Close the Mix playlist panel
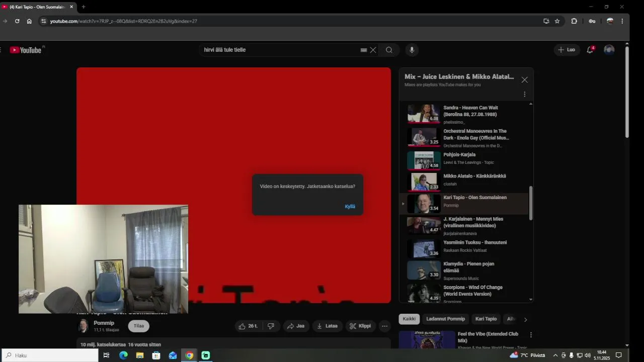The image size is (644, 362). coord(524,80)
